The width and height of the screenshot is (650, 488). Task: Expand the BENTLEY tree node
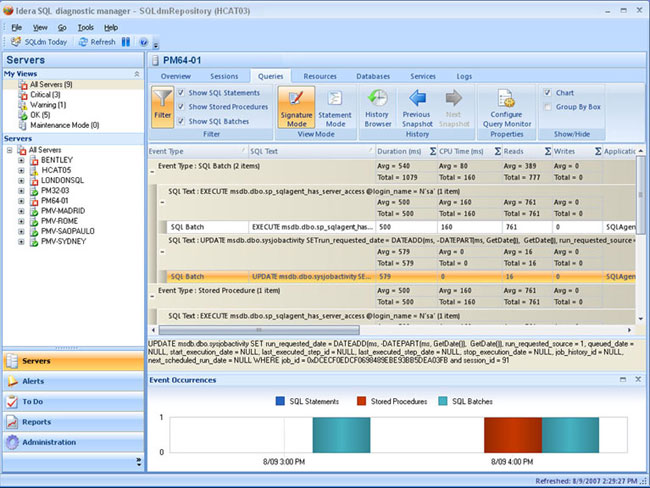click(x=21, y=160)
